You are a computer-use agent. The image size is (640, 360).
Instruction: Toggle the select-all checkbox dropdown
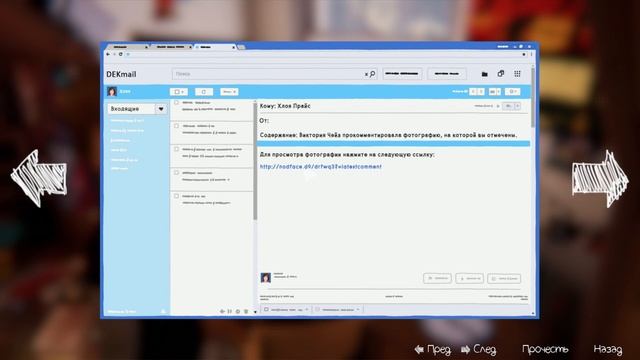(179, 92)
